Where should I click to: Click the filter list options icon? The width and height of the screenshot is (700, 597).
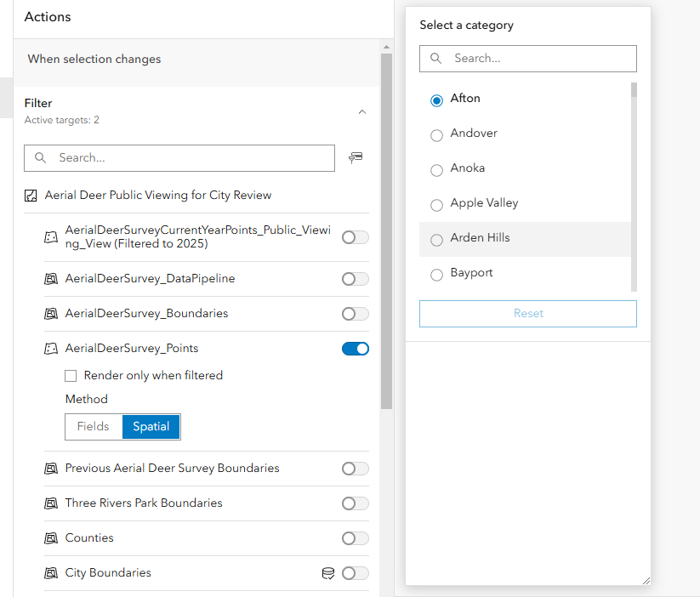point(356,158)
